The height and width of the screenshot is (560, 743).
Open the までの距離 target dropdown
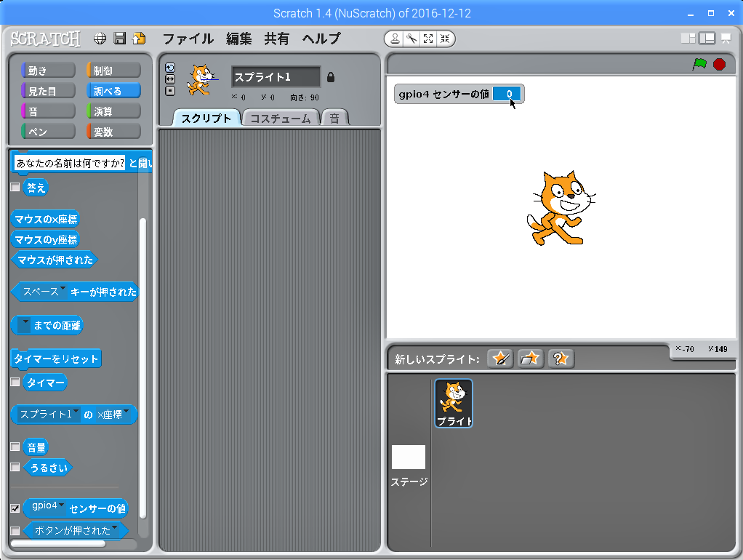point(24,325)
